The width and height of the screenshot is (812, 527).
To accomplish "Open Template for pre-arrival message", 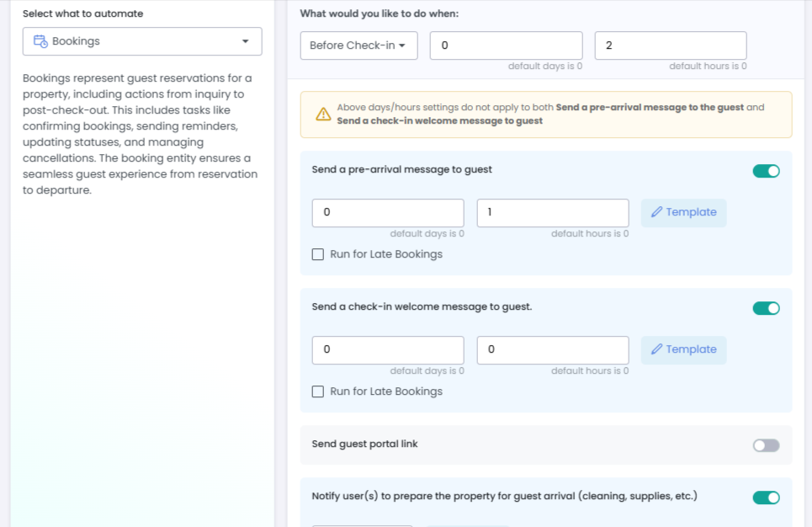I will pos(683,212).
